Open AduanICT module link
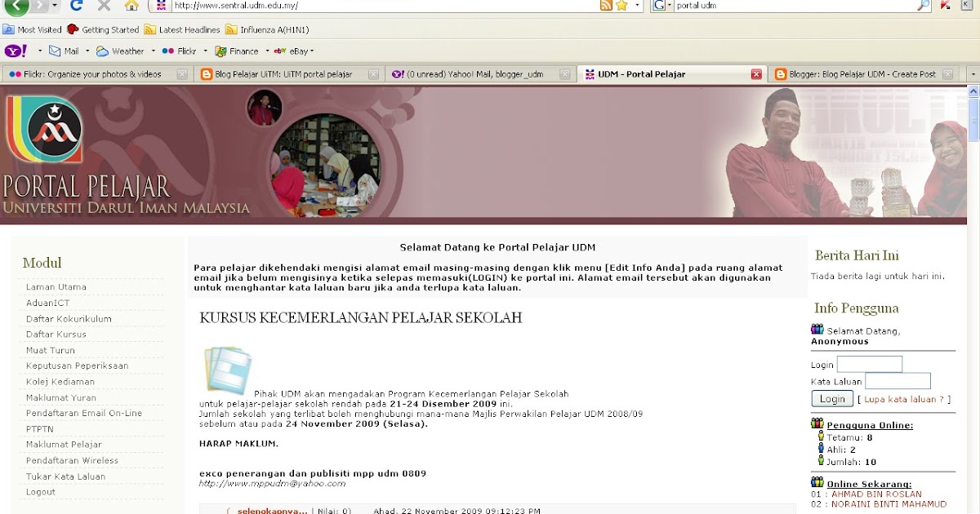 click(x=47, y=303)
